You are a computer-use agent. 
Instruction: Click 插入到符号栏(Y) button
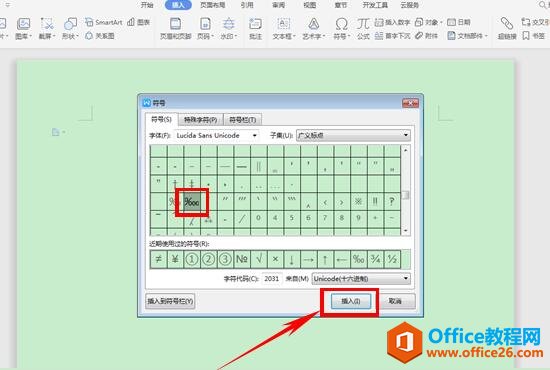click(170, 301)
